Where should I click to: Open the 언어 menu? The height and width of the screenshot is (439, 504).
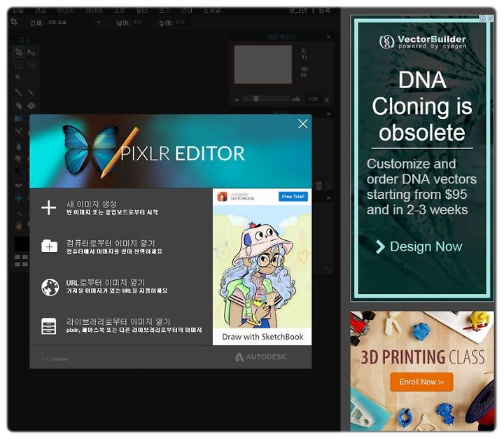coord(186,11)
